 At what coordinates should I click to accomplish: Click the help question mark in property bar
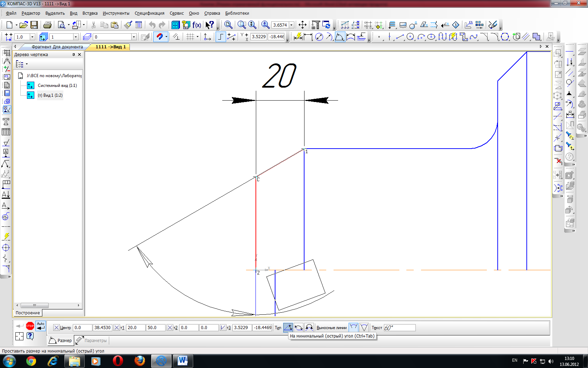30,336
